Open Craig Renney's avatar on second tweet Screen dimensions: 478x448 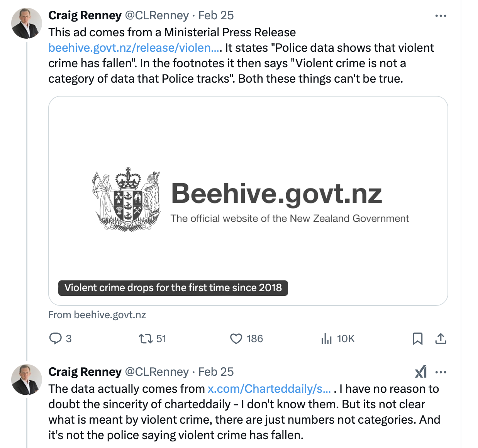click(x=27, y=380)
